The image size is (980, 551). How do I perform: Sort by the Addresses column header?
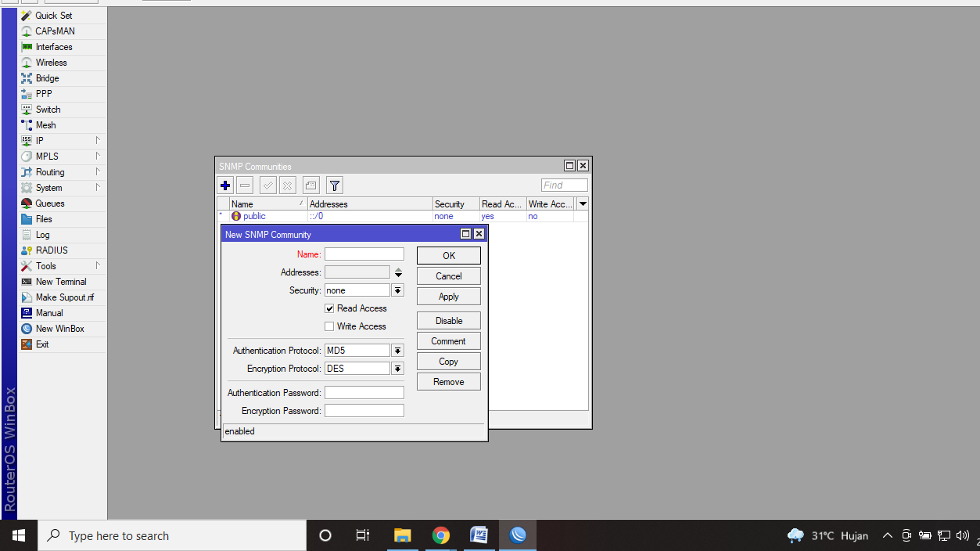click(370, 204)
